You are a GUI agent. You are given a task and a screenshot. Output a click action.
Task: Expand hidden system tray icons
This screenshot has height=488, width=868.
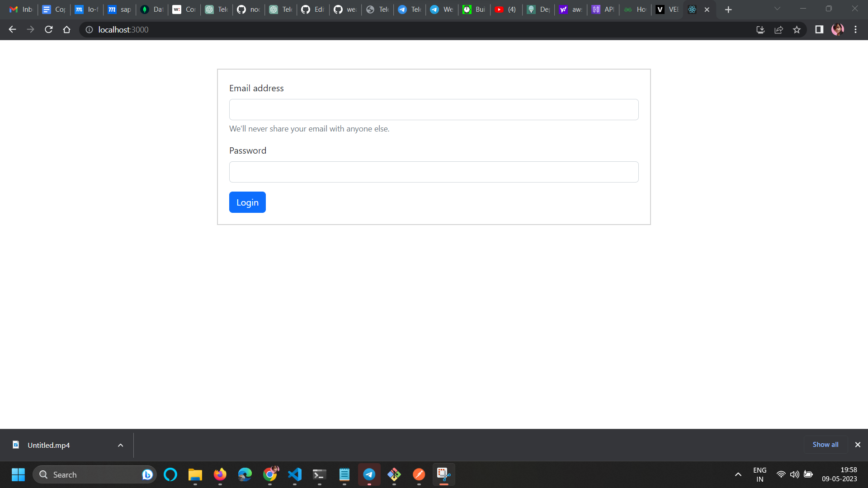coord(738,474)
